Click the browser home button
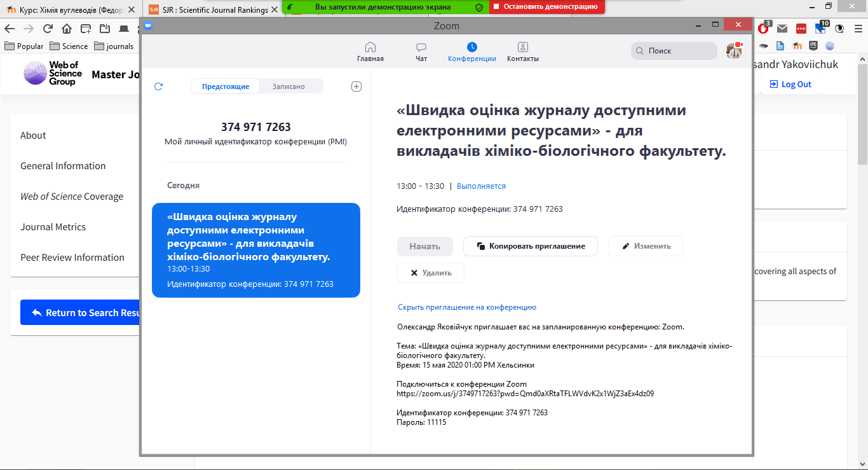 coord(67,29)
